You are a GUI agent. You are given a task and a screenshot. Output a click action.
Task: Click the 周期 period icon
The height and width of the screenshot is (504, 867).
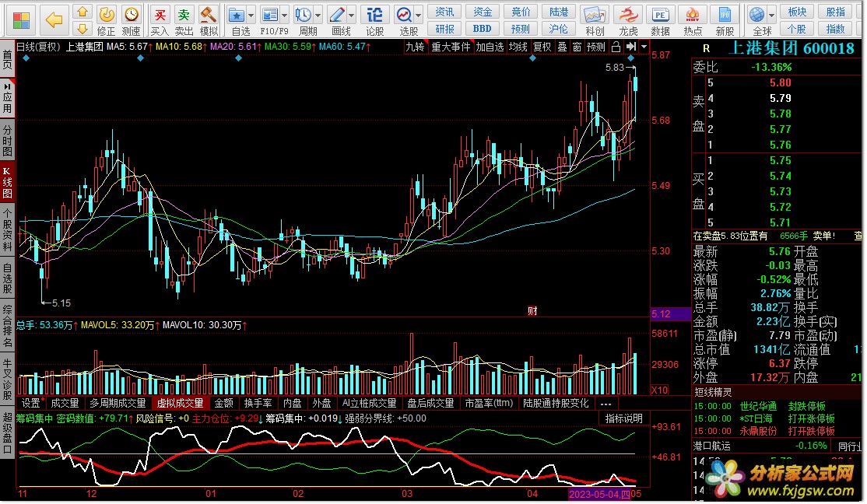point(303,15)
